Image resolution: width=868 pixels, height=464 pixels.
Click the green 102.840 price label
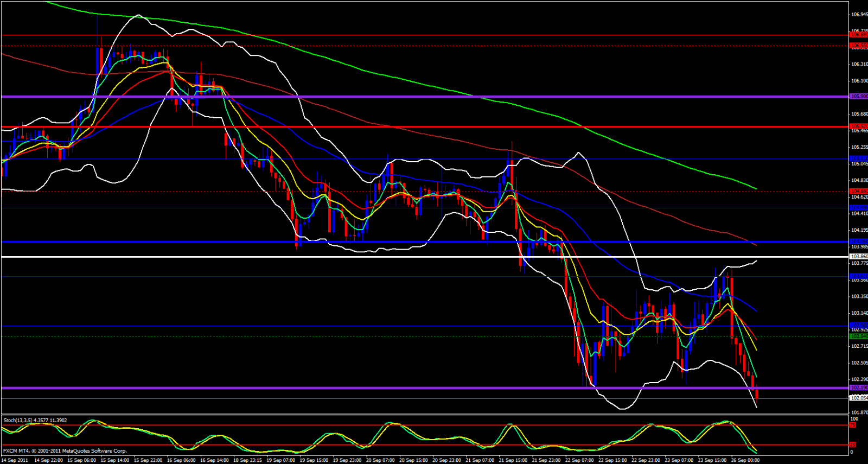click(858, 336)
